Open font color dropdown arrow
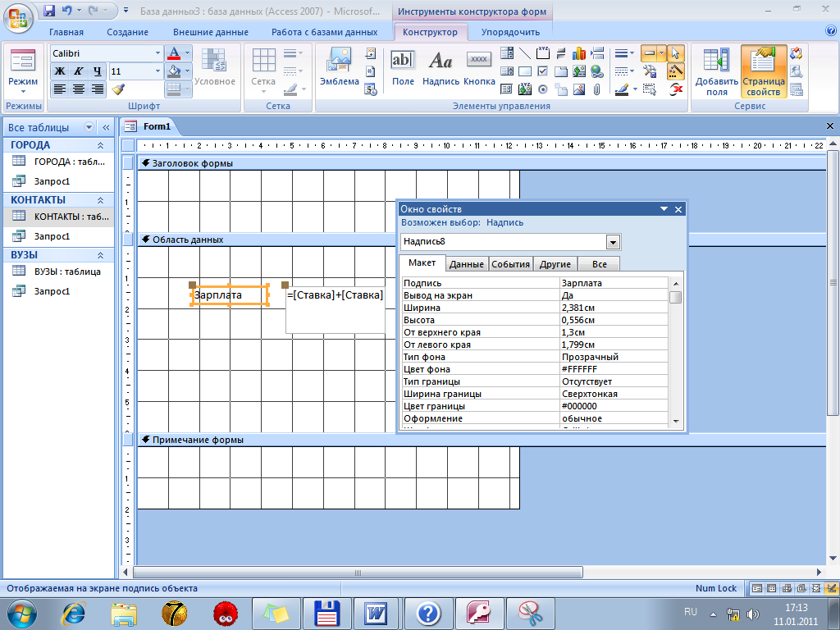Viewport: 840px width, 630px height. [x=188, y=53]
